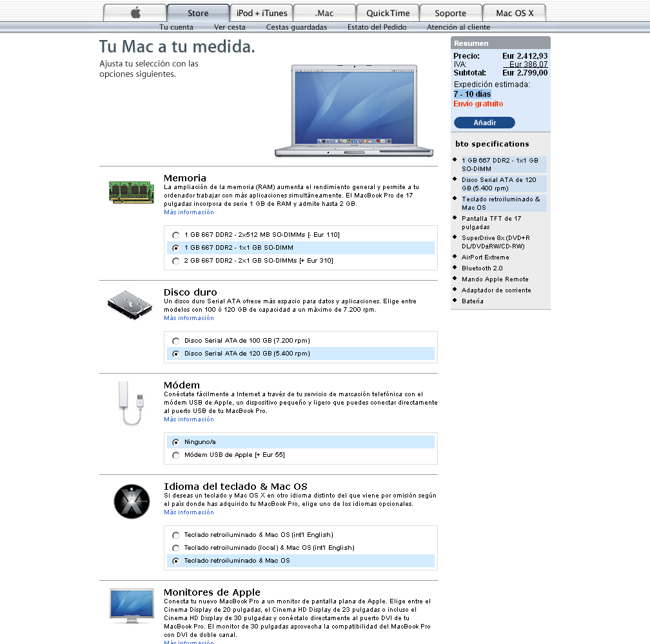Click spec item Teclado retroiluminado & Mac OS

point(504,203)
